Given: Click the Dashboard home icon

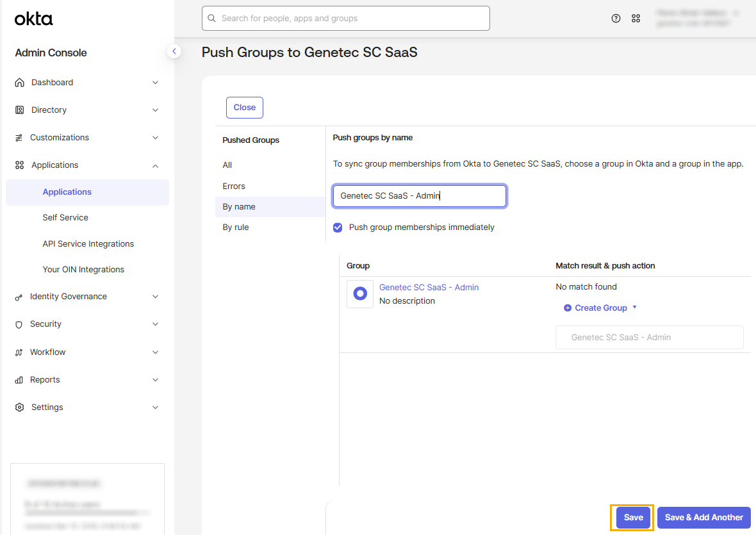Looking at the screenshot, I should point(19,83).
